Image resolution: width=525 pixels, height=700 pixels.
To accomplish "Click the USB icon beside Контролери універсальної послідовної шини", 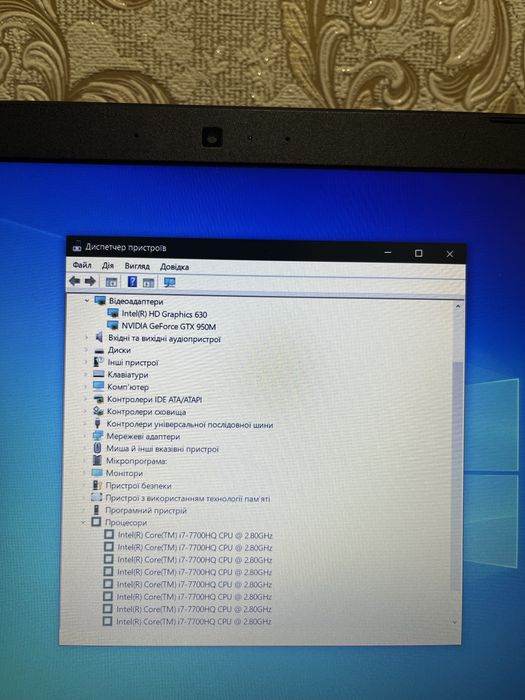I will tap(98, 423).
